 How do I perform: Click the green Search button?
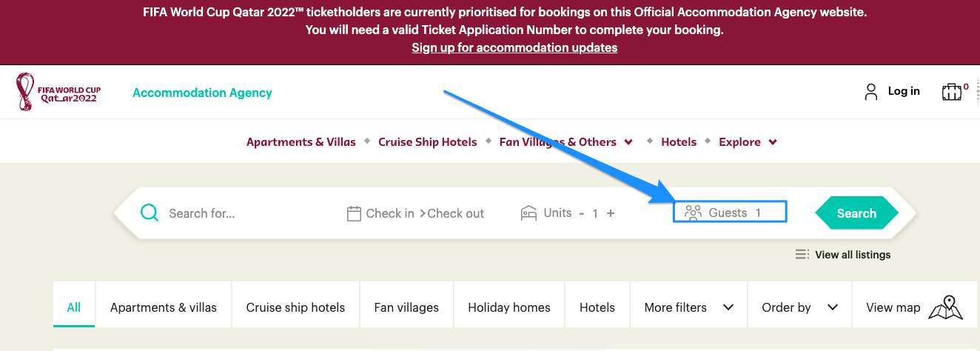pyautogui.click(x=856, y=213)
